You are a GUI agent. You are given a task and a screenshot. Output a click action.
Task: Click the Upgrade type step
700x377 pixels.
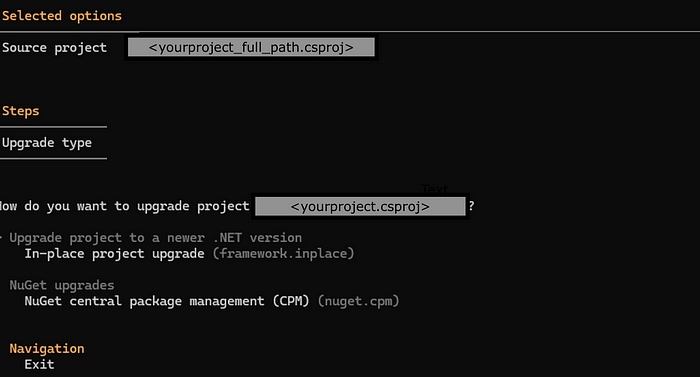click(x=47, y=143)
